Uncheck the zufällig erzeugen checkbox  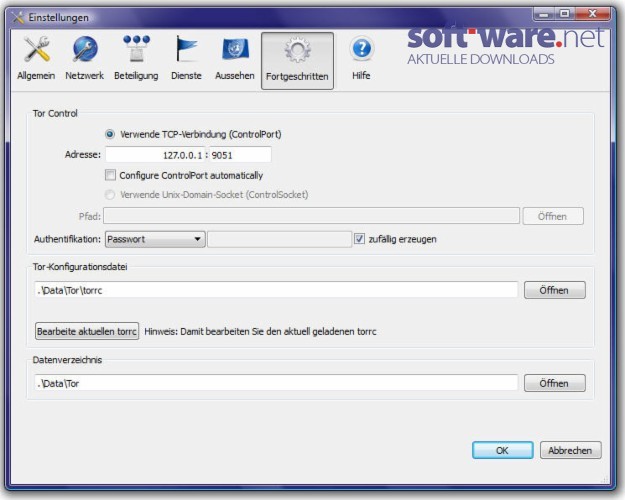click(x=359, y=239)
